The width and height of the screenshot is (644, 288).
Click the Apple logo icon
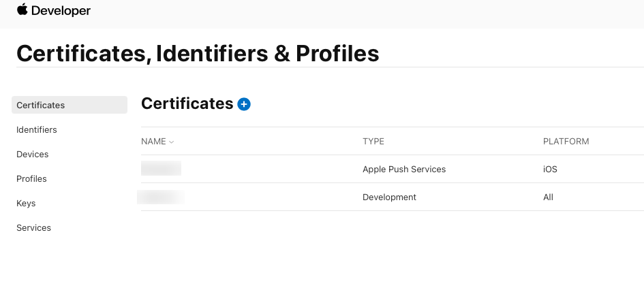click(22, 10)
